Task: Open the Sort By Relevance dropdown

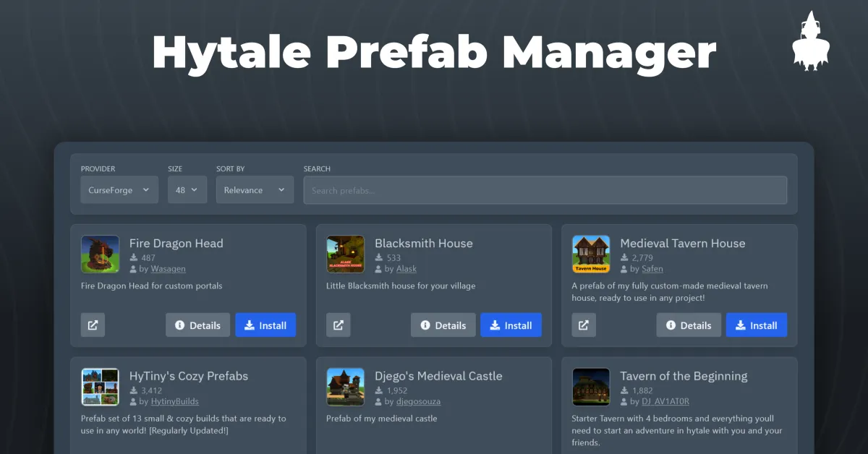Action: [x=255, y=190]
